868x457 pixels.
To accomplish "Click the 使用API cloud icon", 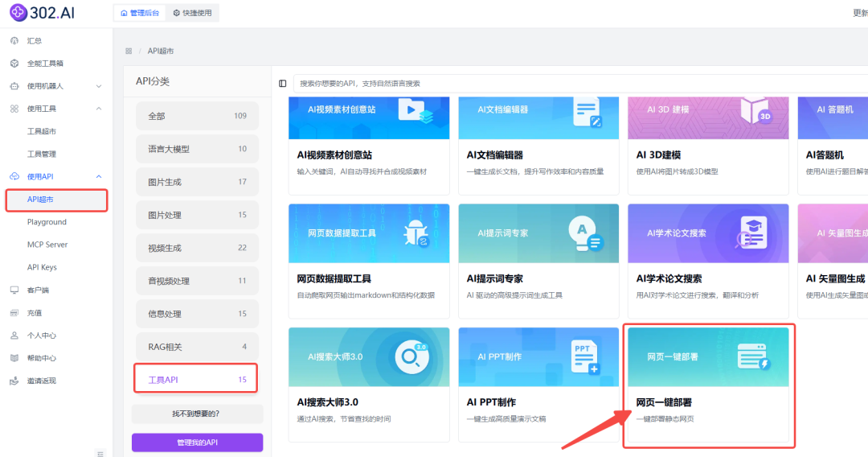I will pyautogui.click(x=14, y=176).
